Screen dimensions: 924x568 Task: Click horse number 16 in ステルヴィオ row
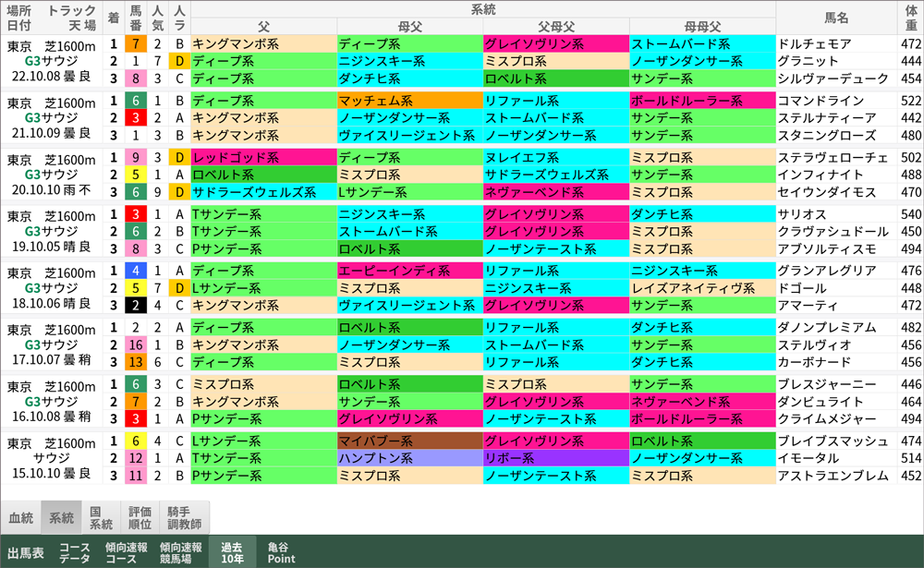pos(136,344)
